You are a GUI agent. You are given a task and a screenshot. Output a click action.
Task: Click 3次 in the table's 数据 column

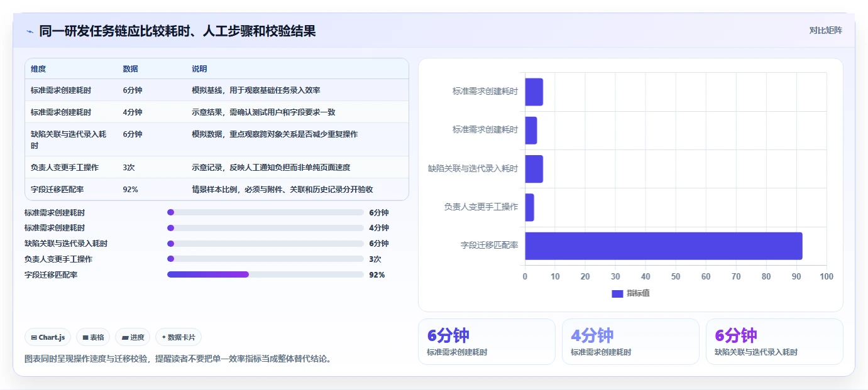click(x=129, y=168)
